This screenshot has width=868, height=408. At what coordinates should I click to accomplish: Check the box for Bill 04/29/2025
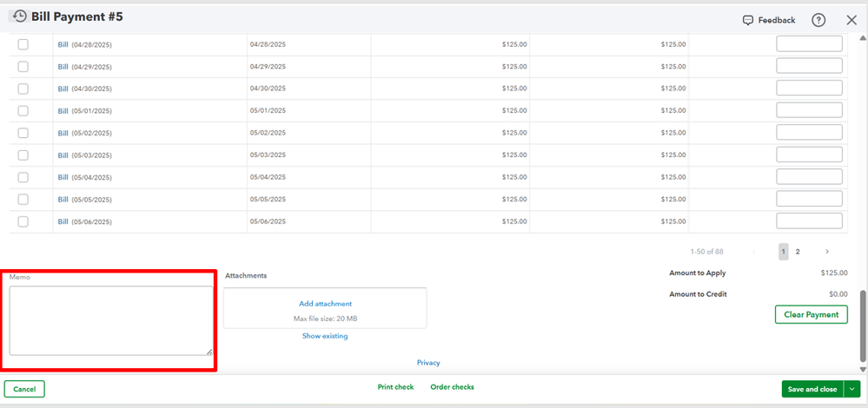tap(23, 66)
